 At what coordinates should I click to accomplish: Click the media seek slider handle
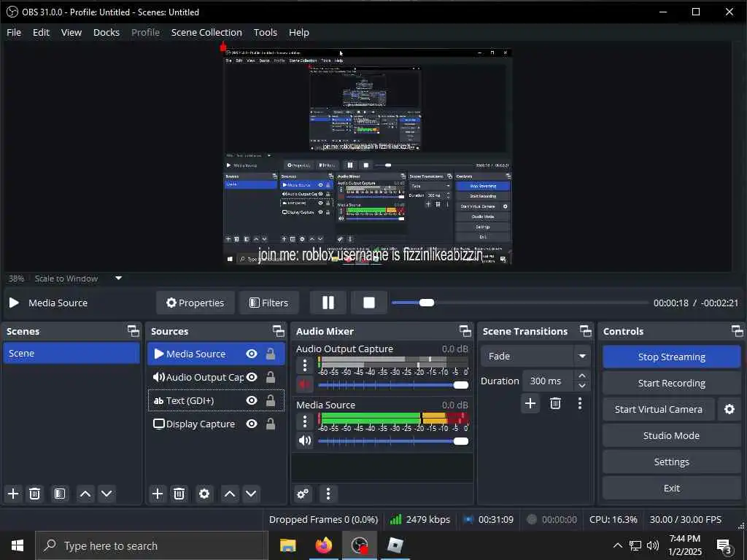426,303
